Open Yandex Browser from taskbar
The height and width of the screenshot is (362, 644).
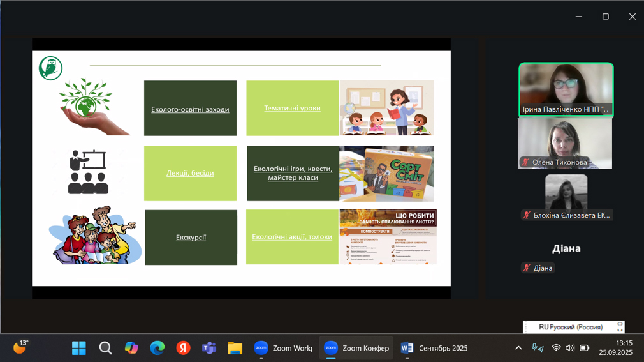(184, 348)
